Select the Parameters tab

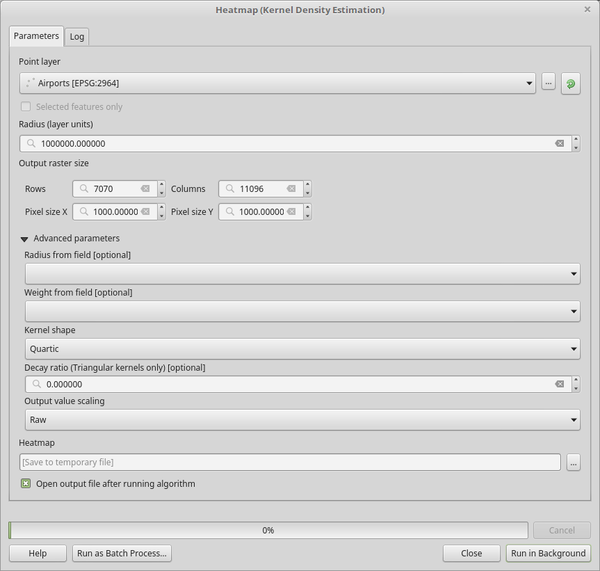pyautogui.click(x=36, y=36)
